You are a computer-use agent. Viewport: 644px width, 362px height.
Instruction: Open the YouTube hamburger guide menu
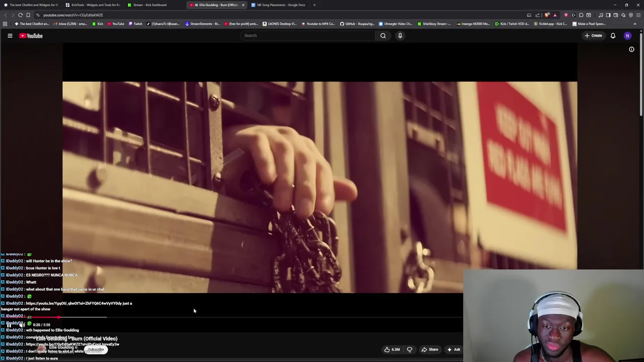[10, 36]
